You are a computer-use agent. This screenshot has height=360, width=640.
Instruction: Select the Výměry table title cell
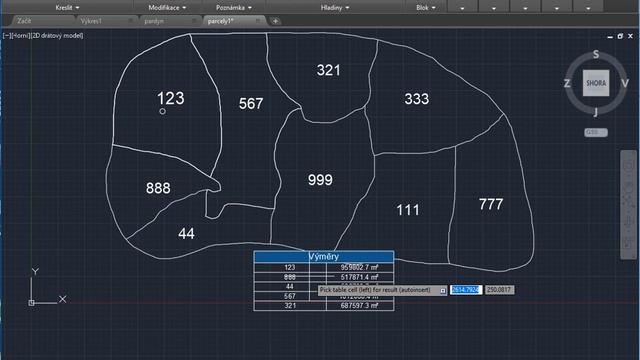pyautogui.click(x=324, y=257)
